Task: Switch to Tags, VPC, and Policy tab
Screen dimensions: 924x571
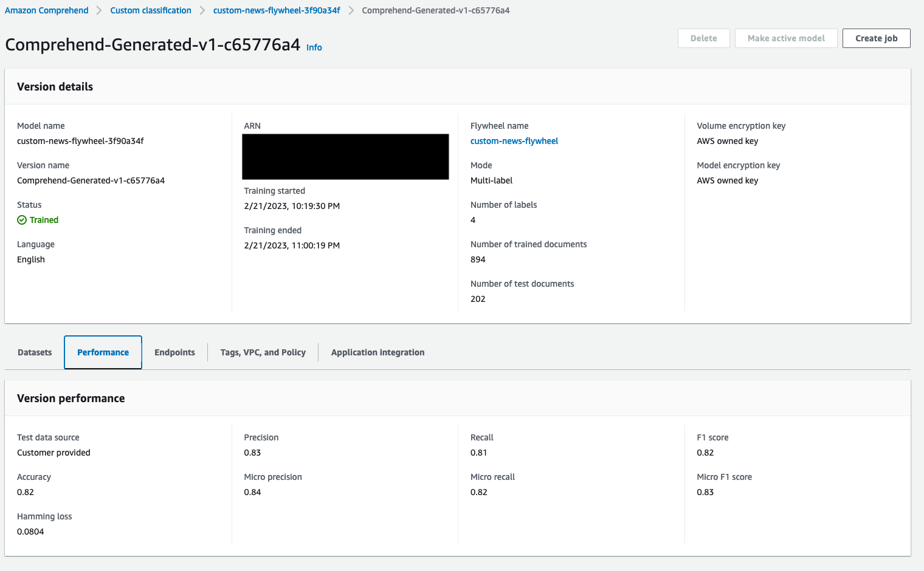Action: tap(263, 352)
